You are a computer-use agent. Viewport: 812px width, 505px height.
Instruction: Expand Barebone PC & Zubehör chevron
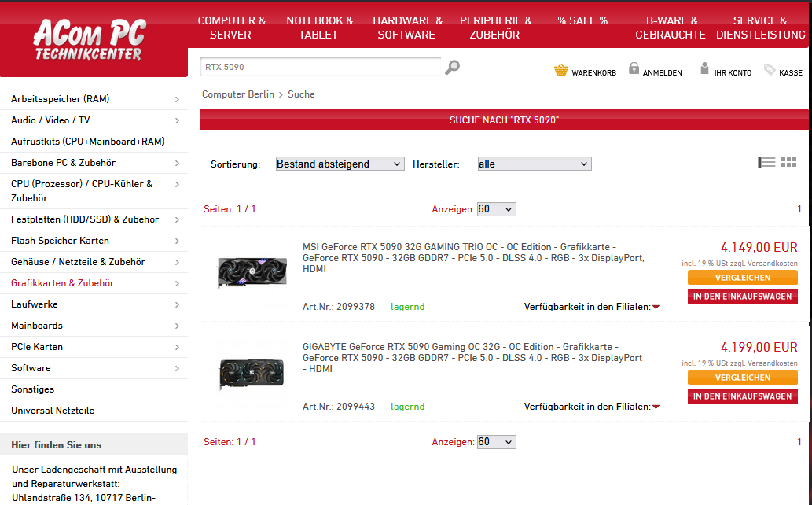(x=177, y=163)
